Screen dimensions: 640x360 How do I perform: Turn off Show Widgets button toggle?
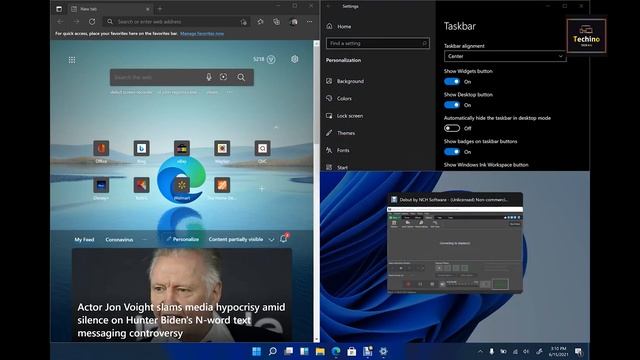tap(452, 81)
